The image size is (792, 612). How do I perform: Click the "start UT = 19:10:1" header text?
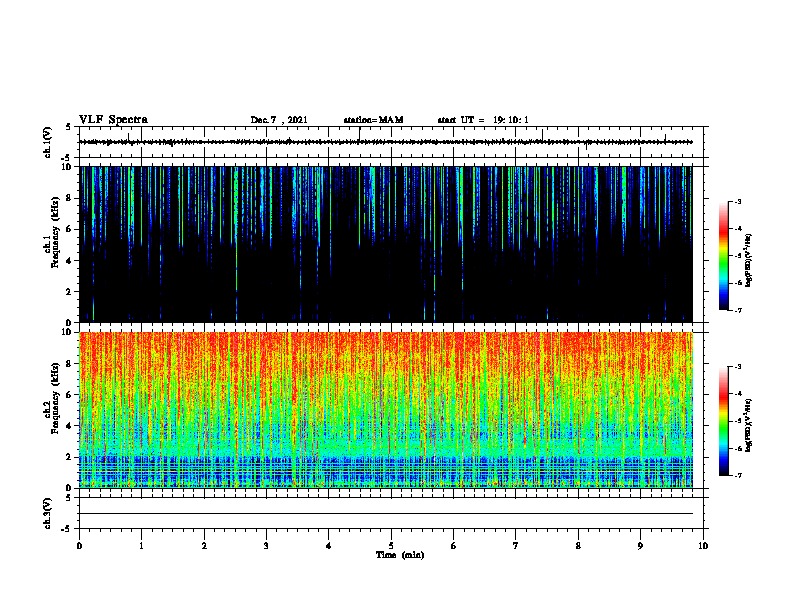point(483,120)
